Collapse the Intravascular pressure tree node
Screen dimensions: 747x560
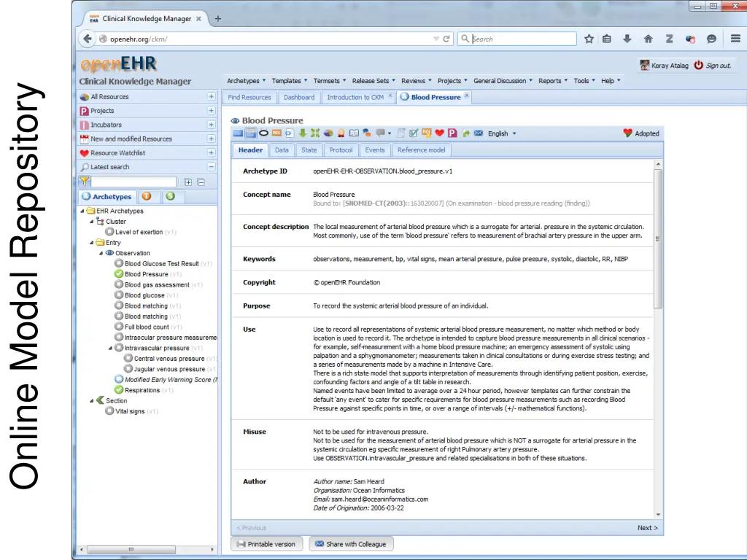111,348
